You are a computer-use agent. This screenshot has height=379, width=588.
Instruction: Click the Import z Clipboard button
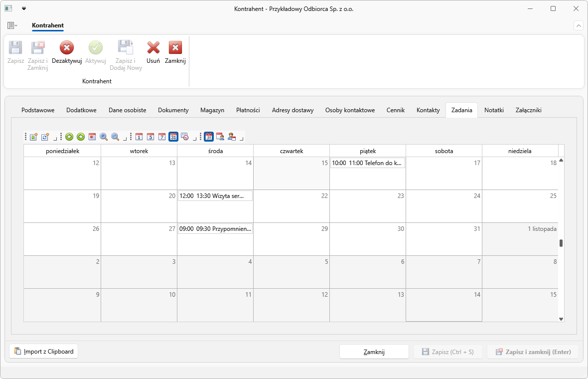tap(43, 351)
